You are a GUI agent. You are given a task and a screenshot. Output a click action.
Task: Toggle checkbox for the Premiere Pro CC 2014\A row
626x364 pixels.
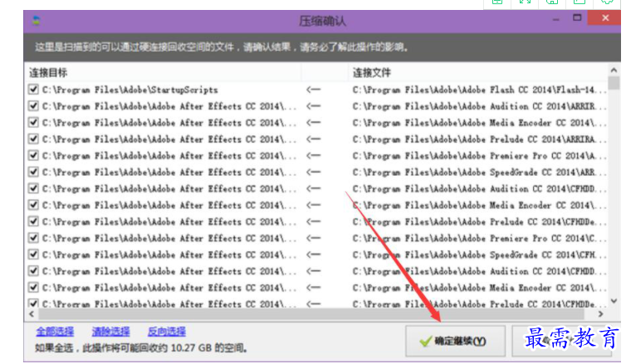pyautogui.click(x=33, y=156)
